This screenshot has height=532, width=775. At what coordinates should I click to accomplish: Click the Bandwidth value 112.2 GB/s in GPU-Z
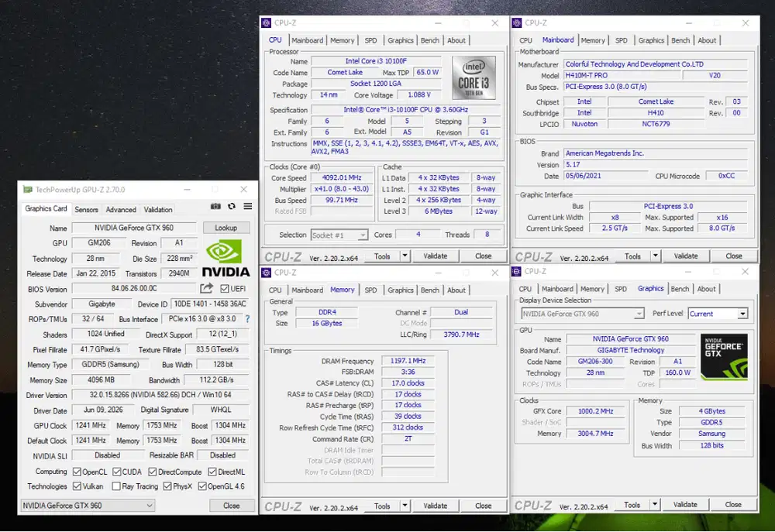[216, 380]
